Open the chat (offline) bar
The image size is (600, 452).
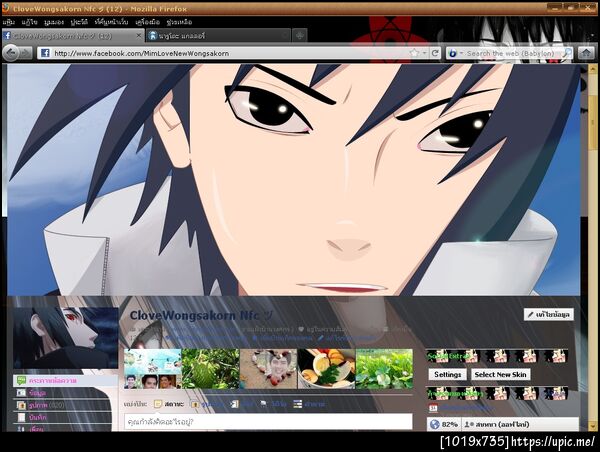click(x=520, y=424)
